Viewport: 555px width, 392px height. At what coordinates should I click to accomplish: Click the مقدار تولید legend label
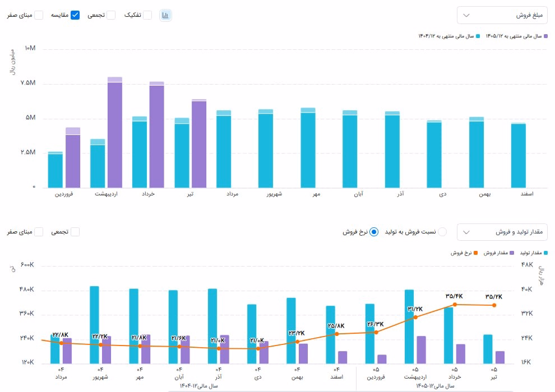531,253
